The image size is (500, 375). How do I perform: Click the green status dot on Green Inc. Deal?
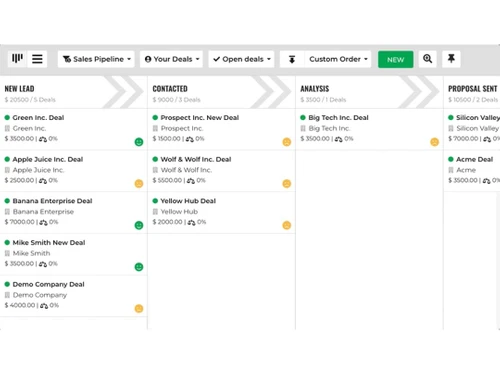pos(7,118)
